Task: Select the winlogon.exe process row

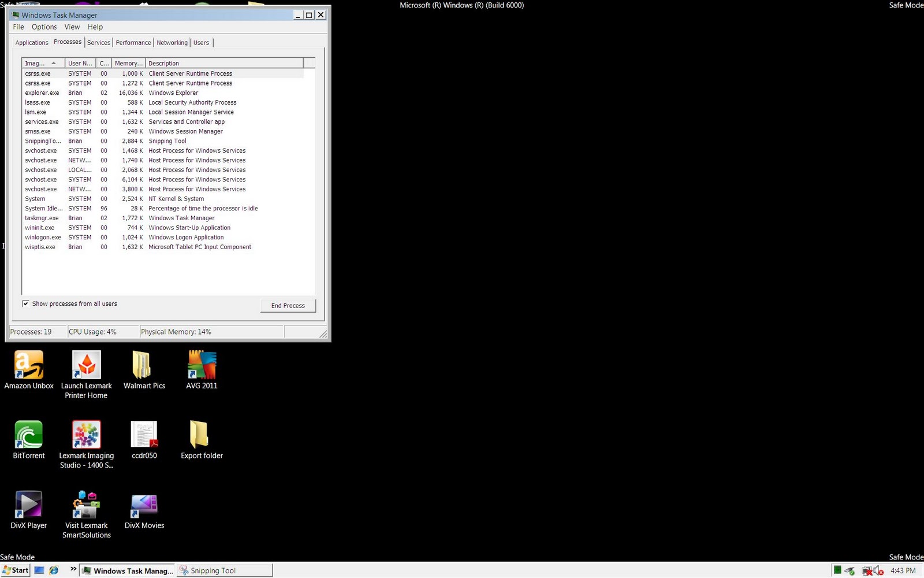Action: pyautogui.click(x=163, y=238)
